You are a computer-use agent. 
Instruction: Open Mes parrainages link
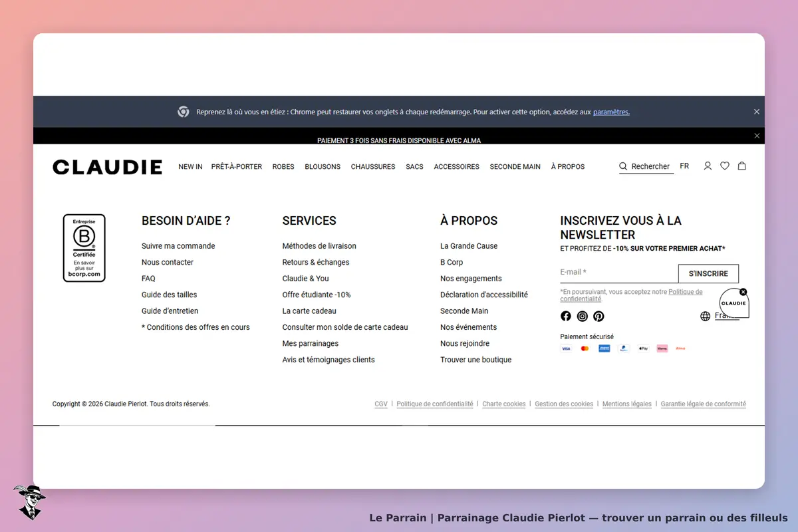click(311, 344)
